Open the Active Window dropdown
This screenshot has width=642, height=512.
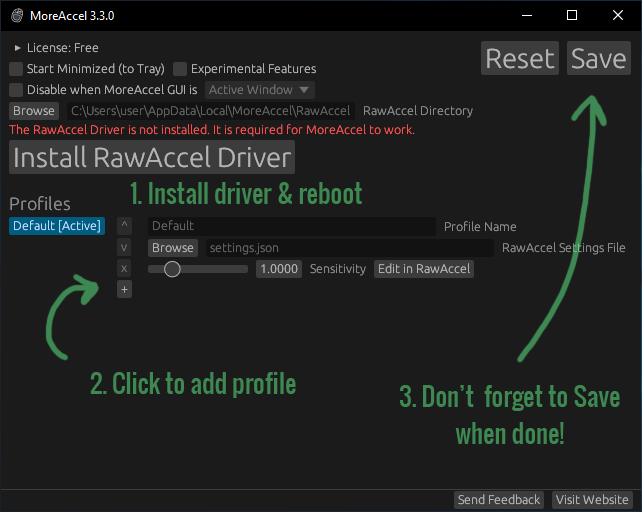tap(259, 90)
